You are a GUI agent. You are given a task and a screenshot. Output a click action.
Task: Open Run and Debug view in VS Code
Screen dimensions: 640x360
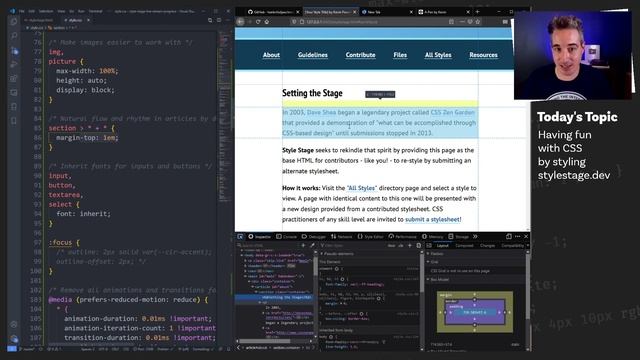14,64
